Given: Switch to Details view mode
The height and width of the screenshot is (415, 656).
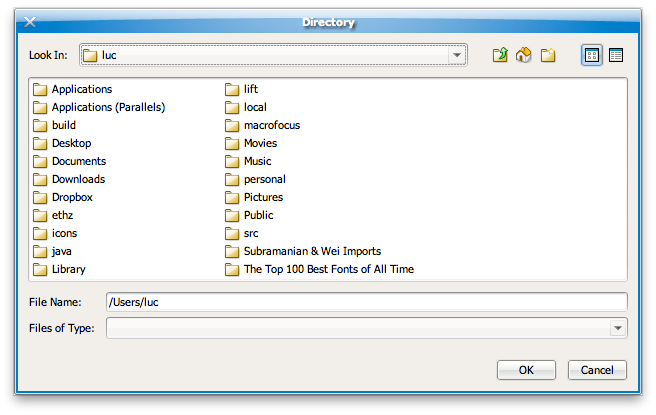Looking at the screenshot, I should (616, 56).
